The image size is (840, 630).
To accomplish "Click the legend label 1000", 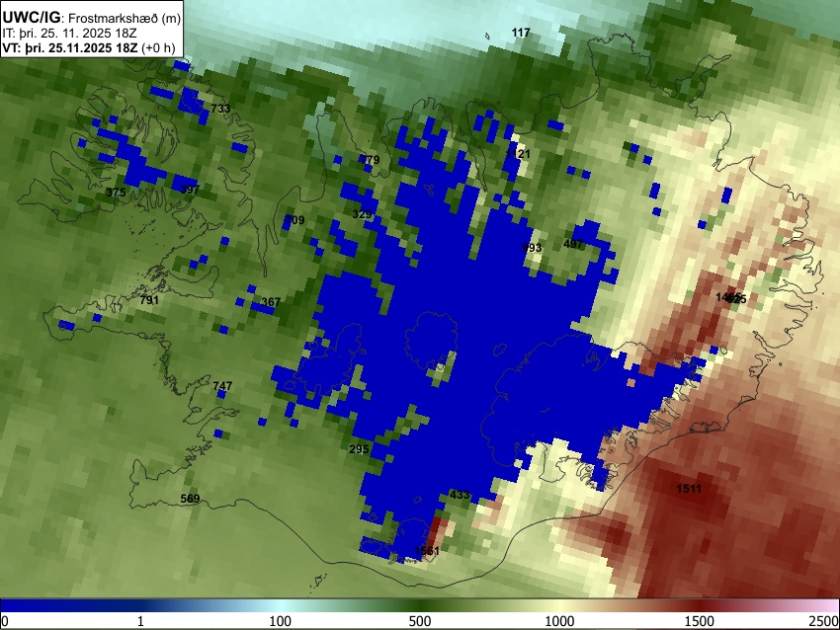I will [x=559, y=621].
